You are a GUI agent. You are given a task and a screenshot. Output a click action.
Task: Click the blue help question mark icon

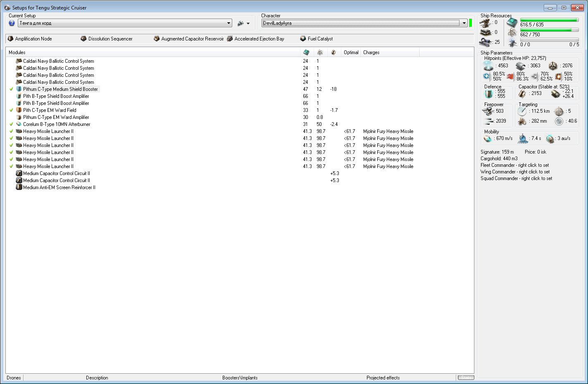(12, 23)
